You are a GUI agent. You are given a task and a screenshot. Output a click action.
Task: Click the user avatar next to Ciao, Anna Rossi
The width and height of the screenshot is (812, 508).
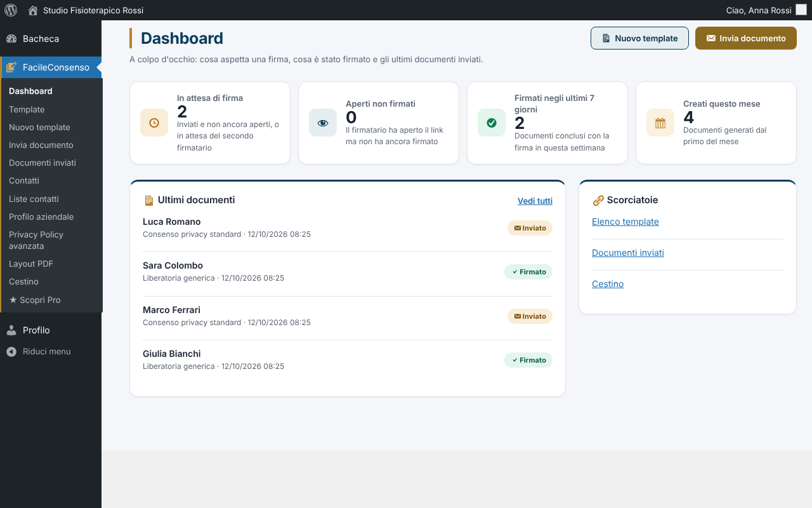pos(801,10)
